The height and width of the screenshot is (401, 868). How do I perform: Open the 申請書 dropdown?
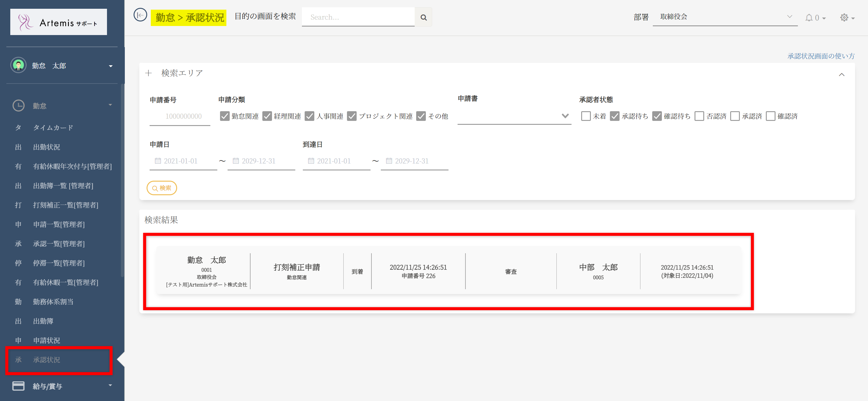[x=514, y=116]
